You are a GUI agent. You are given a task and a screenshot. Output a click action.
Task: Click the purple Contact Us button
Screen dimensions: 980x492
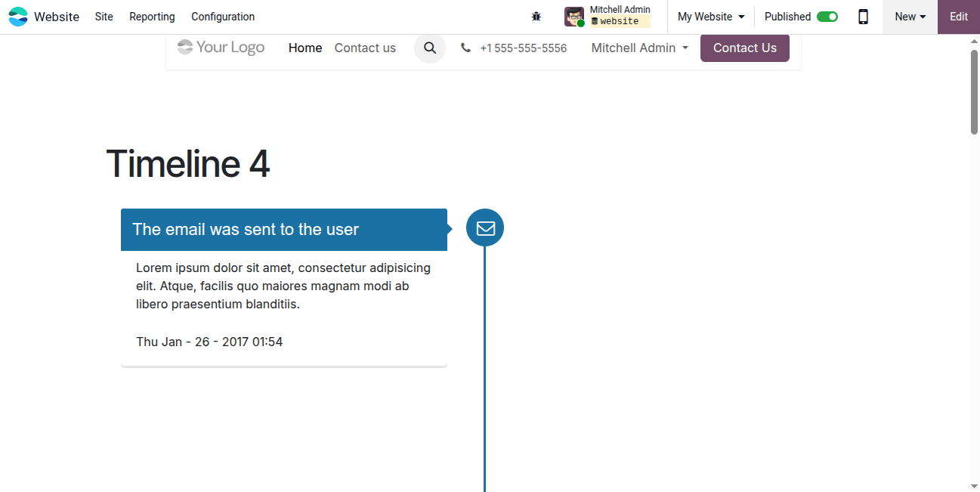click(745, 48)
